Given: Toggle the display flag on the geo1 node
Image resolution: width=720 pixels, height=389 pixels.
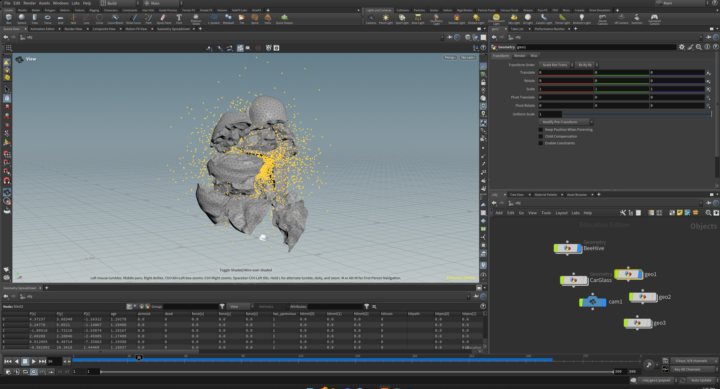Looking at the screenshot, I should click(x=640, y=275).
